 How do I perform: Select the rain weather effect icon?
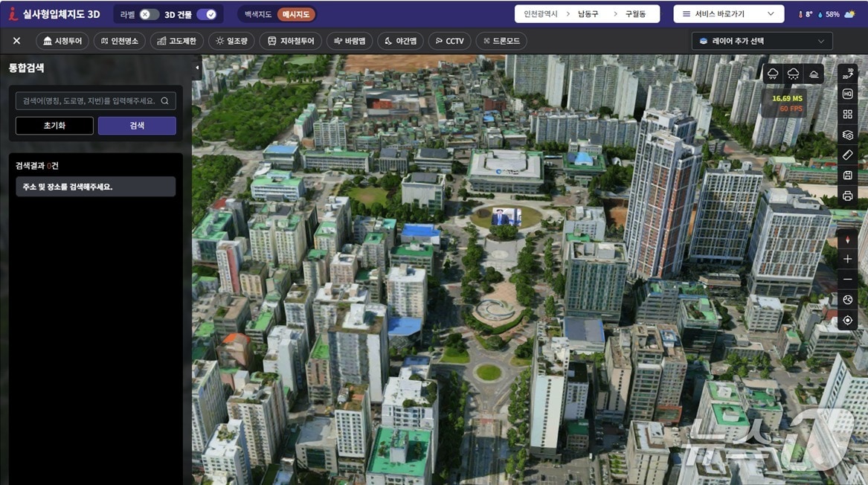click(x=772, y=73)
